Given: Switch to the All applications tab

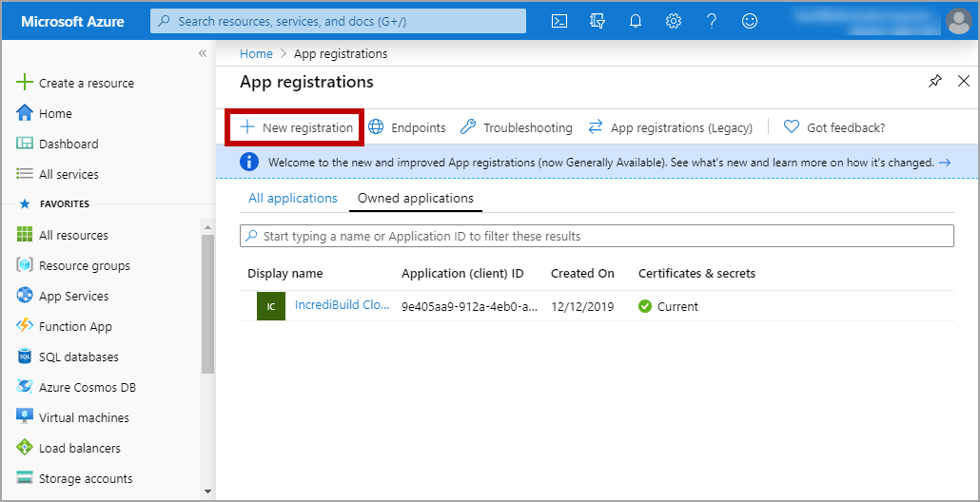Looking at the screenshot, I should click(x=292, y=198).
